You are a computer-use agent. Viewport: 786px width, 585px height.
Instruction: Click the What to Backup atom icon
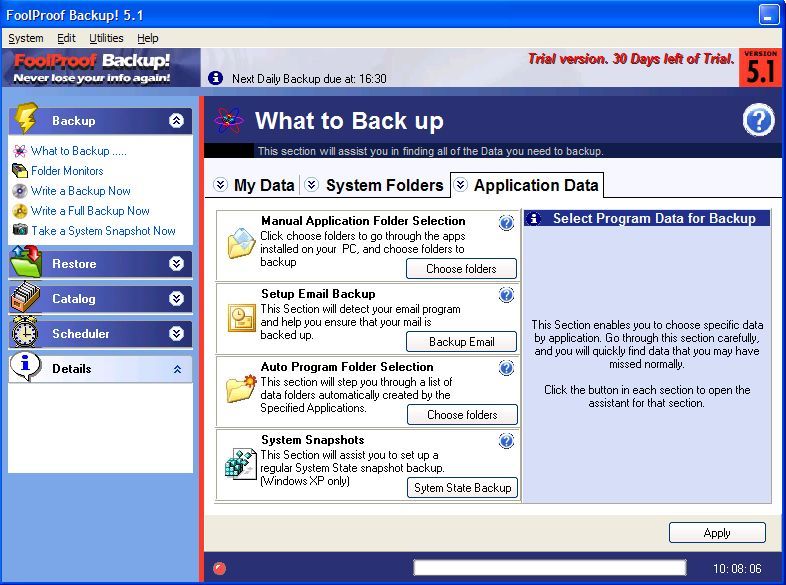pyautogui.click(x=20, y=151)
